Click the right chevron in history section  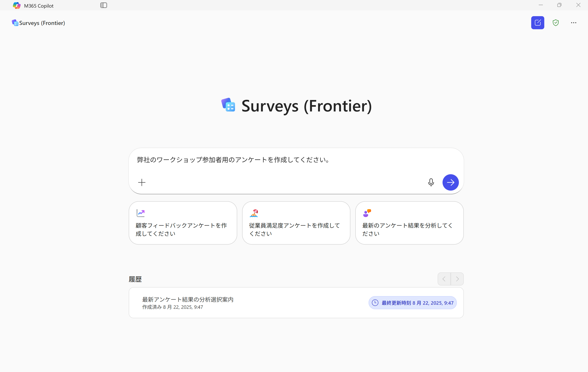[457, 279]
